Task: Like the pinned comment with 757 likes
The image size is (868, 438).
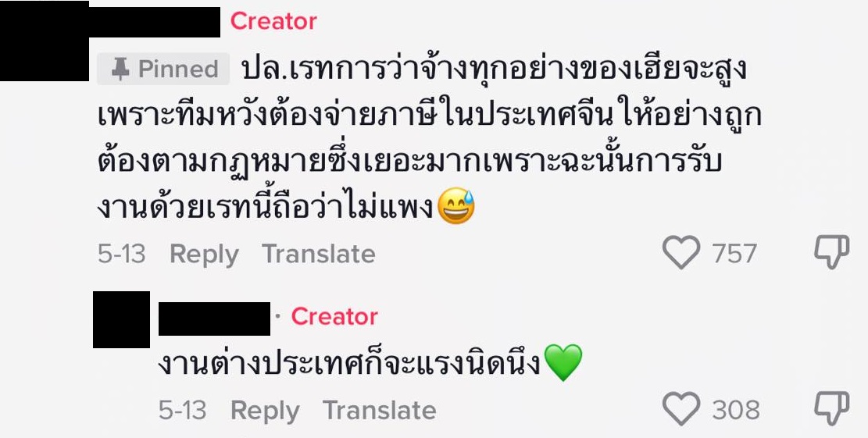Action: click(680, 254)
